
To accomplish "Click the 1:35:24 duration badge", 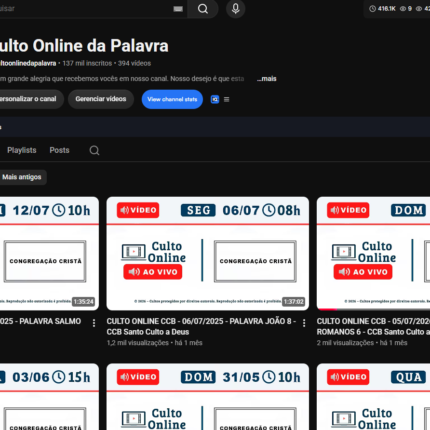I will 83,302.
